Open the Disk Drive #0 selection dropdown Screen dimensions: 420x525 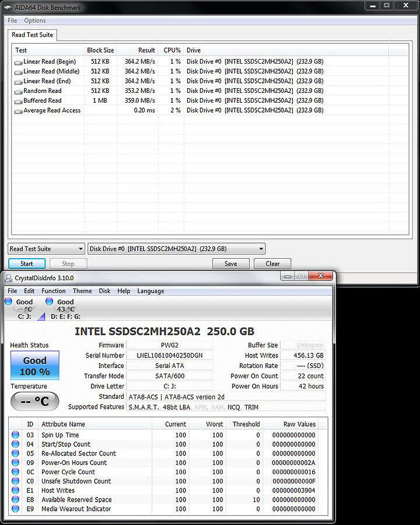point(177,249)
